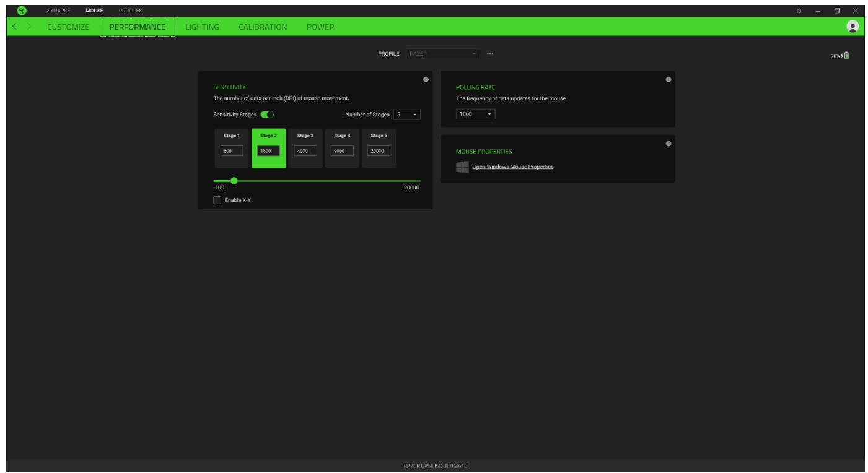The height and width of the screenshot is (473, 868).
Task: Click the Razer logo icon
Action: point(20,11)
